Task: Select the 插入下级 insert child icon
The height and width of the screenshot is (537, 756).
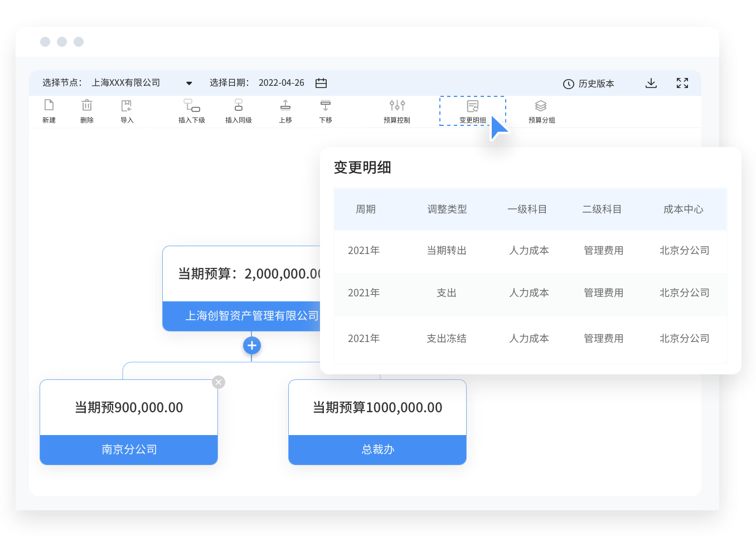Action: 192,106
